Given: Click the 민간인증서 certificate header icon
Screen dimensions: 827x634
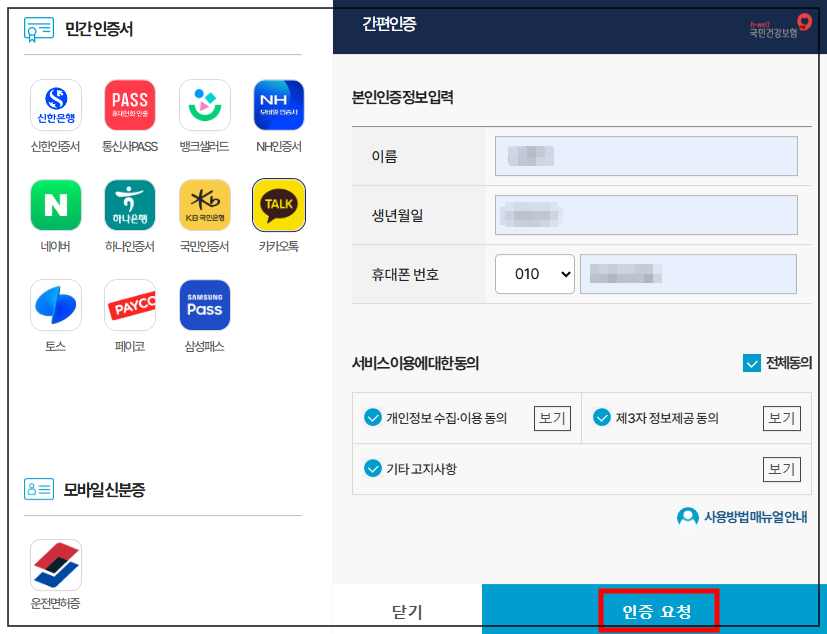Looking at the screenshot, I should 39,29.
